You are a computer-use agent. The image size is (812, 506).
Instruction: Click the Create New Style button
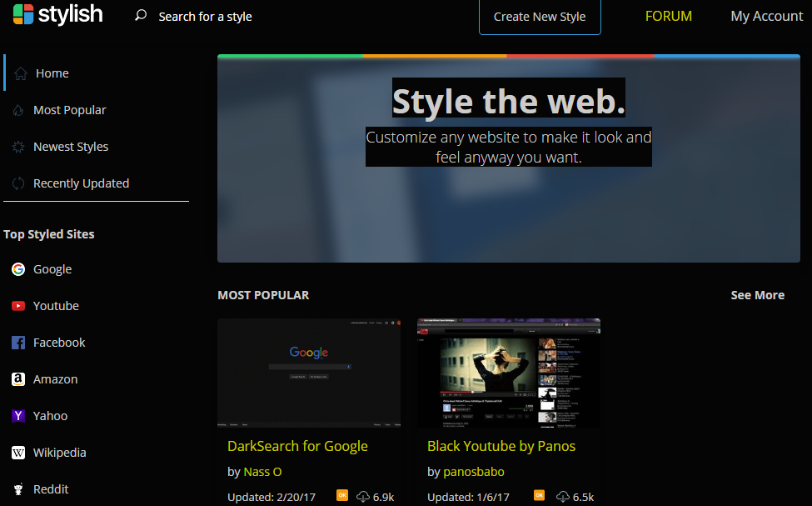540,17
